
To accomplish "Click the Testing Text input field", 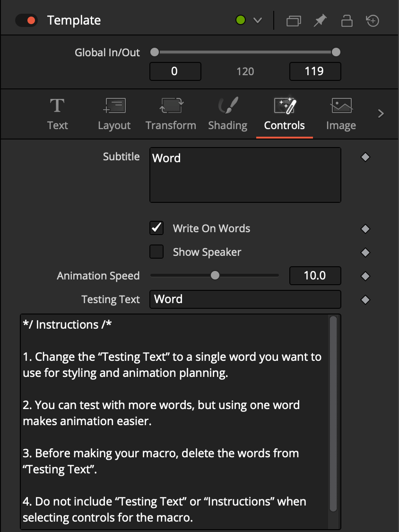I will point(245,299).
